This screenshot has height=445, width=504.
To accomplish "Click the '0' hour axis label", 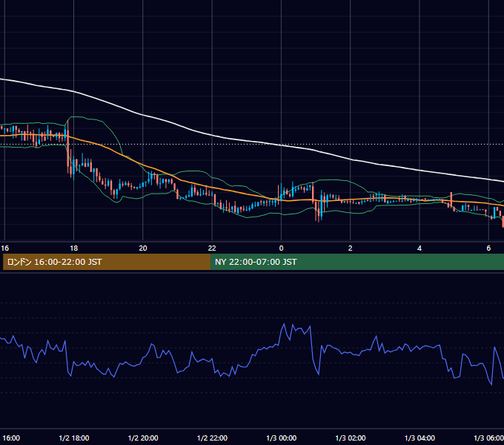I will point(281,248).
